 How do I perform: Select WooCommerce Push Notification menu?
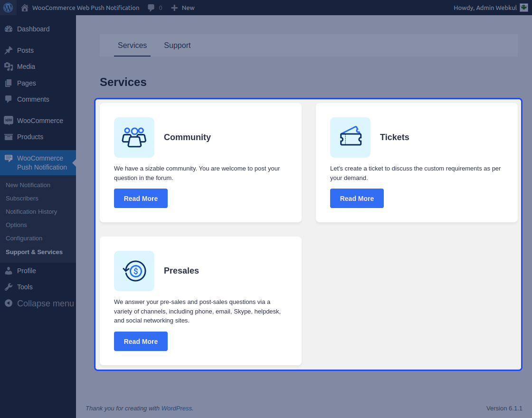pos(38,163)
